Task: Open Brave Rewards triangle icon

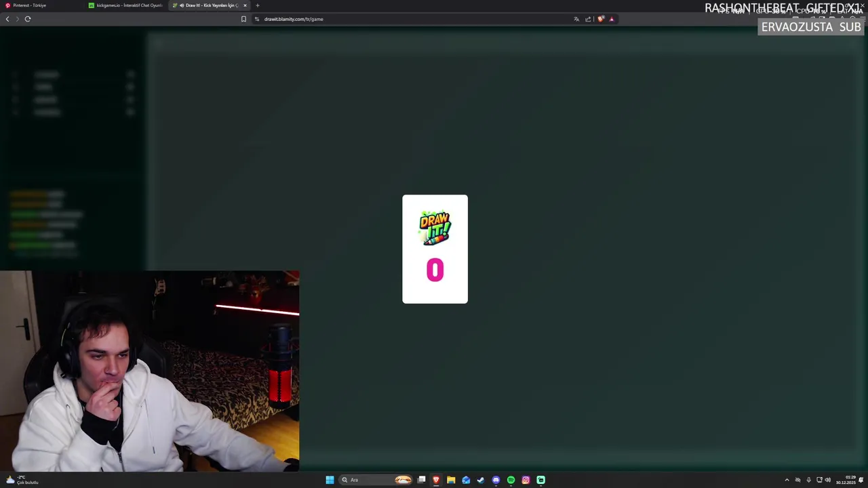Action: tap(612, 19)
